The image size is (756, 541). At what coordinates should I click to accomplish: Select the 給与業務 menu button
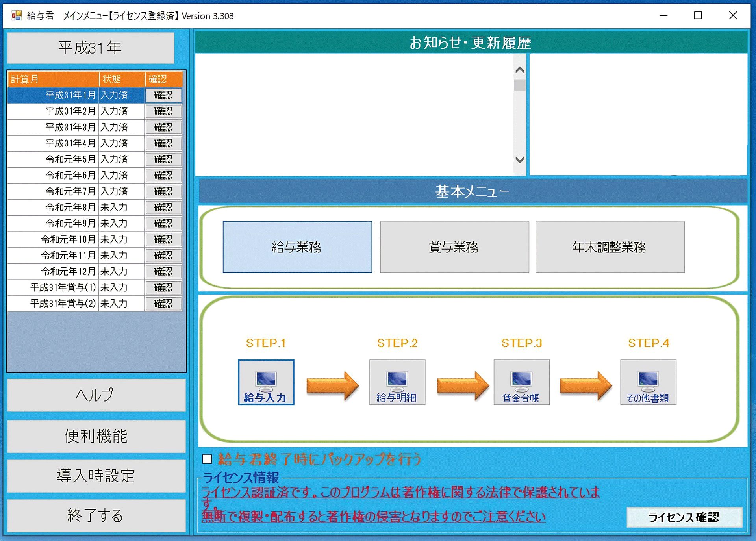pos(297,247)
